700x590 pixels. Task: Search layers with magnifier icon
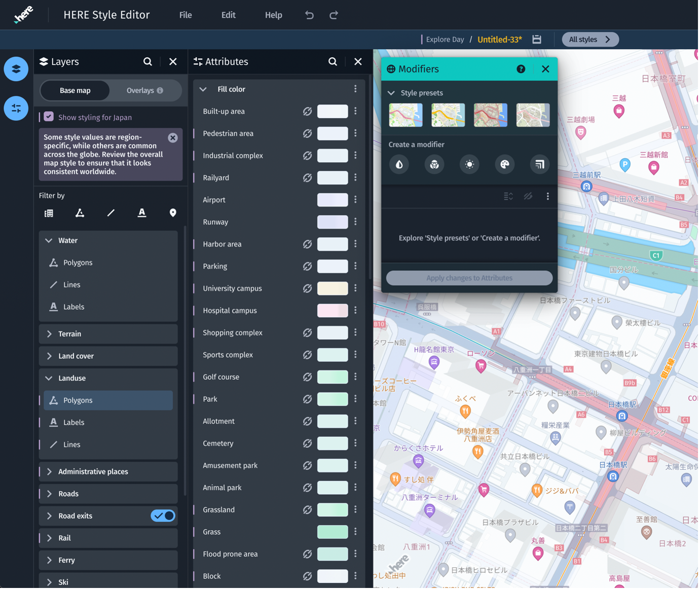(148, 61)
